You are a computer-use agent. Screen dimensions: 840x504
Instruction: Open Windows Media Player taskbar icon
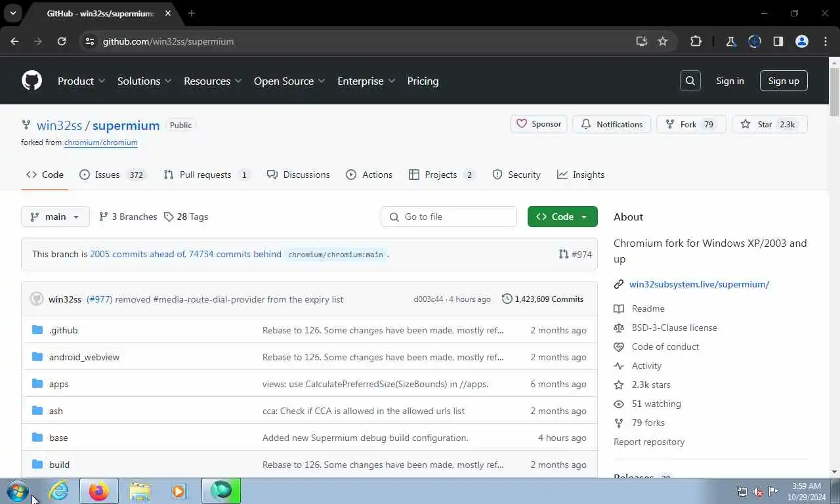click(x=179, y=491)
